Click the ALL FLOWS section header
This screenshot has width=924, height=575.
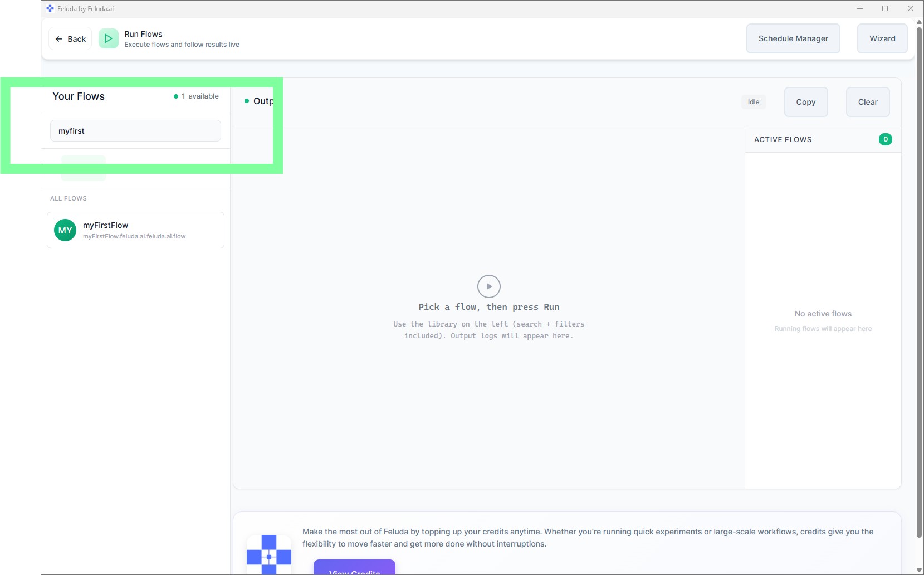(x=69, y=198)
